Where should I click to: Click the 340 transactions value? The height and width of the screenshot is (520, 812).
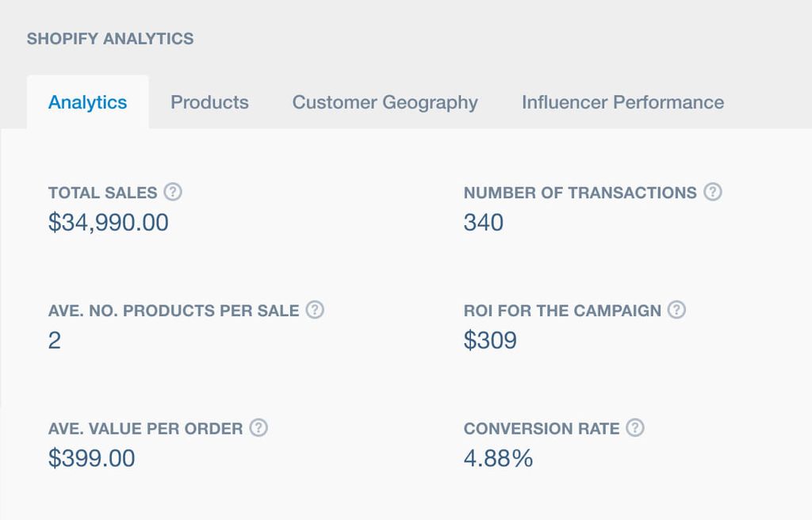click(x=484, y=223)
